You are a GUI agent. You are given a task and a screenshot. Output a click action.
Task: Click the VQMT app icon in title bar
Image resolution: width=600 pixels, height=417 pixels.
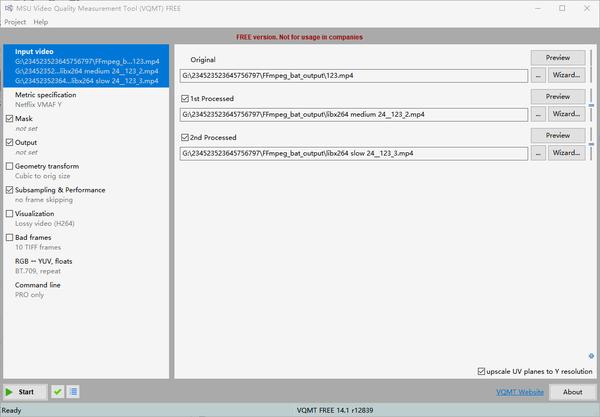coord(8,8)
